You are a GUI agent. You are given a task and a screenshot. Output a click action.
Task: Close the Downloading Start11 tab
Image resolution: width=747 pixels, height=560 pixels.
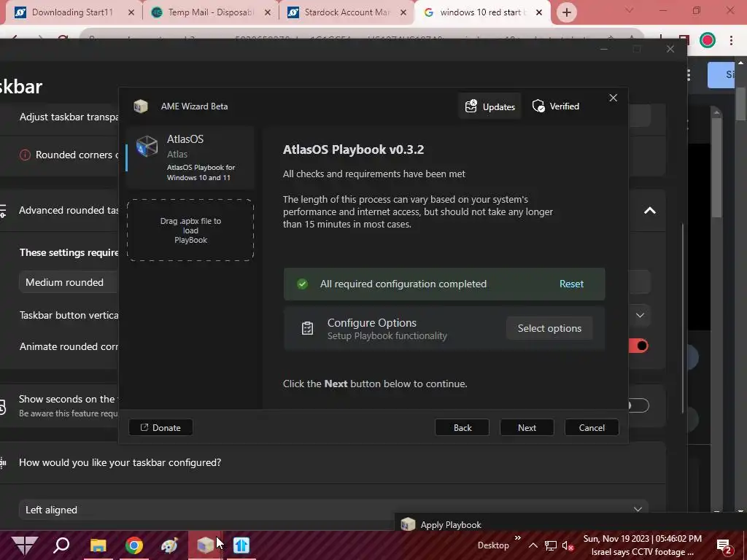click(131, 13)
